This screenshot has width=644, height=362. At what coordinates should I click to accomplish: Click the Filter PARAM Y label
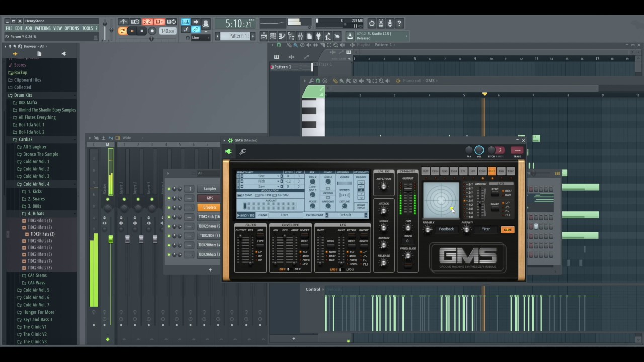(486, 229)
